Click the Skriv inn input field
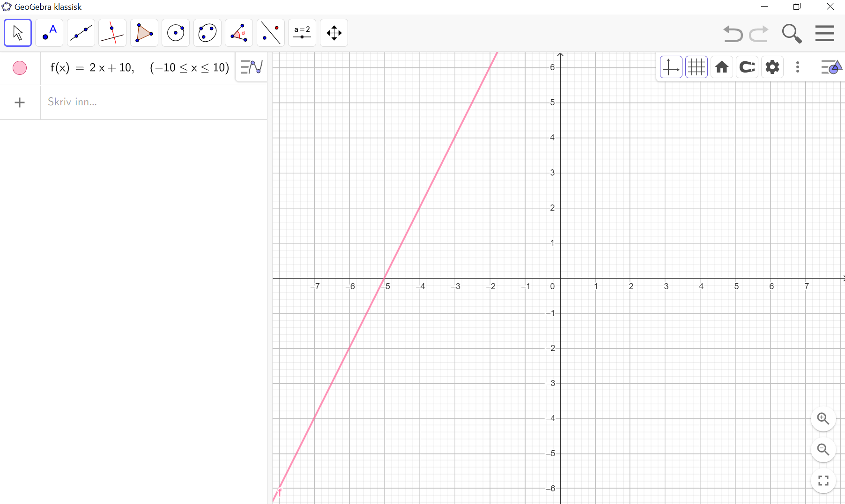This screenshot has height=504, width=845. point(155,102)
